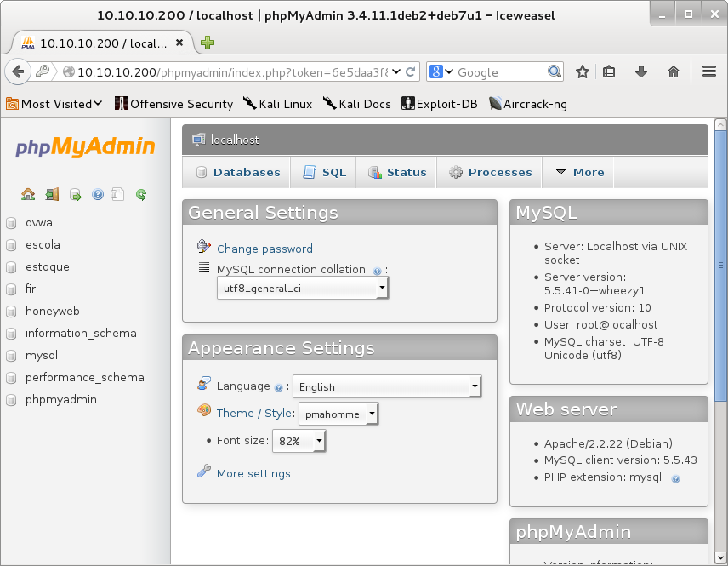Click the 'User: root@localhost' text
This screenshot has width=728, height=566.
coord(600,324)
